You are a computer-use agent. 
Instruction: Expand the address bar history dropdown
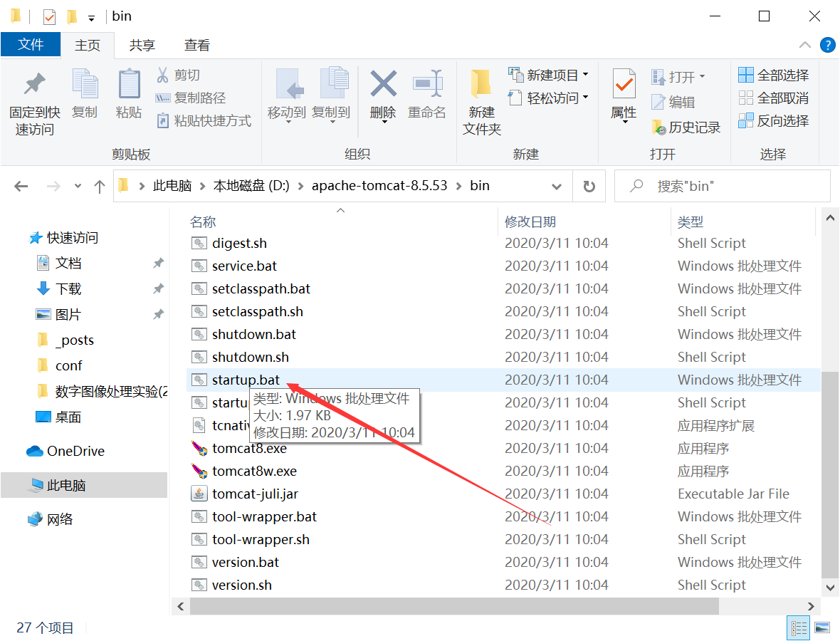point(557,186)
